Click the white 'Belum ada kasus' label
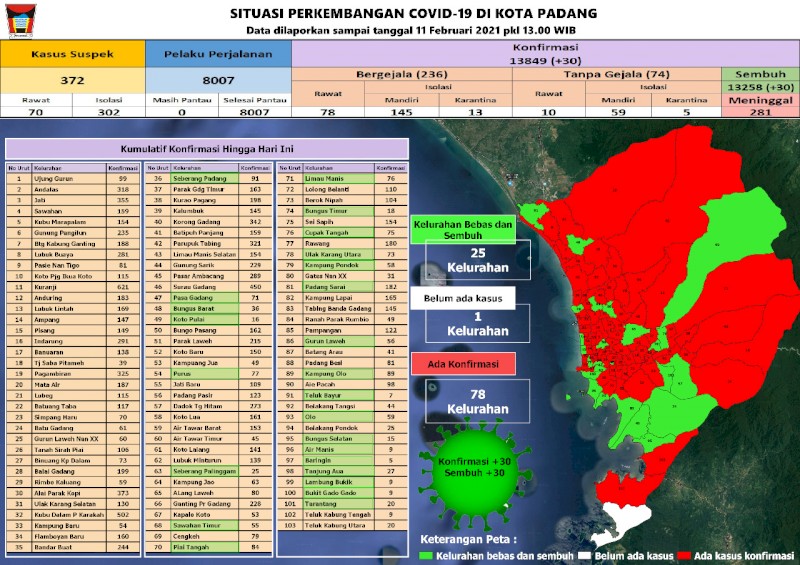The image size is (800, 565). [x=463, y=299]
